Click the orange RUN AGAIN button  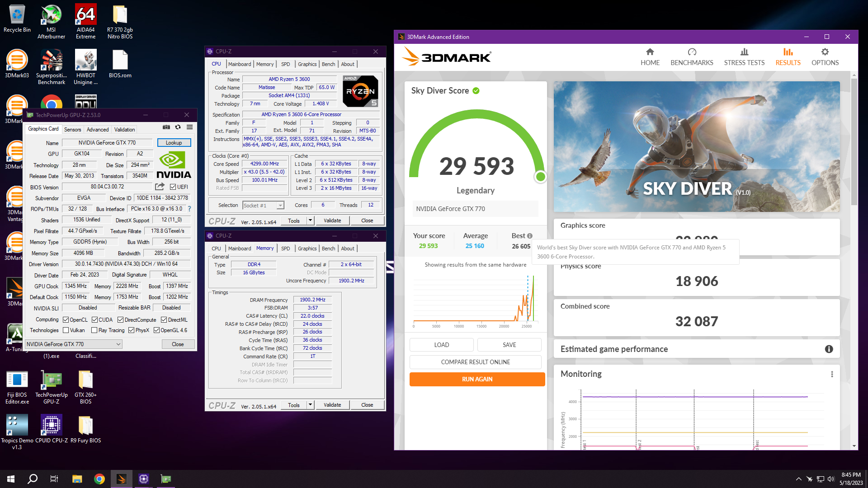click(x=477, y=379)
